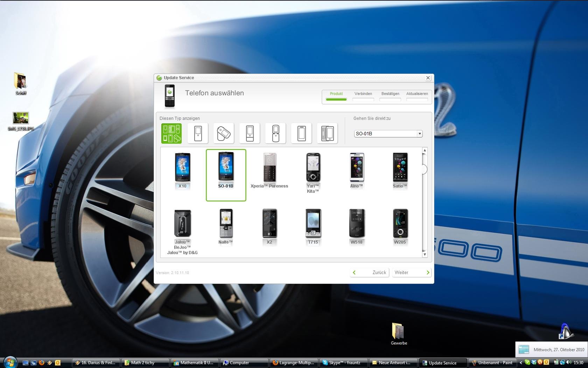
Task: Click the phone list scrollbar thumb
Action: pyautogui.click(x=425, y=169)
